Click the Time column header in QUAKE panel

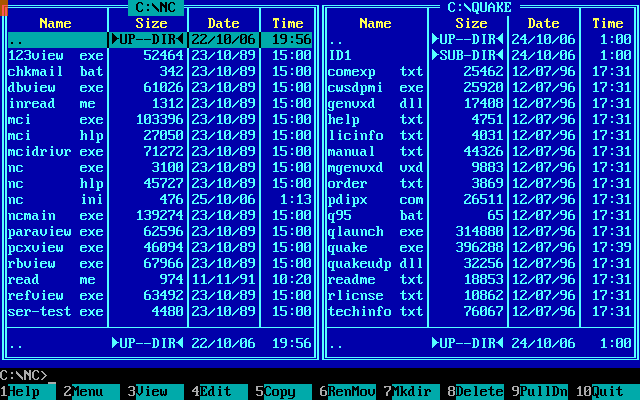608,23
